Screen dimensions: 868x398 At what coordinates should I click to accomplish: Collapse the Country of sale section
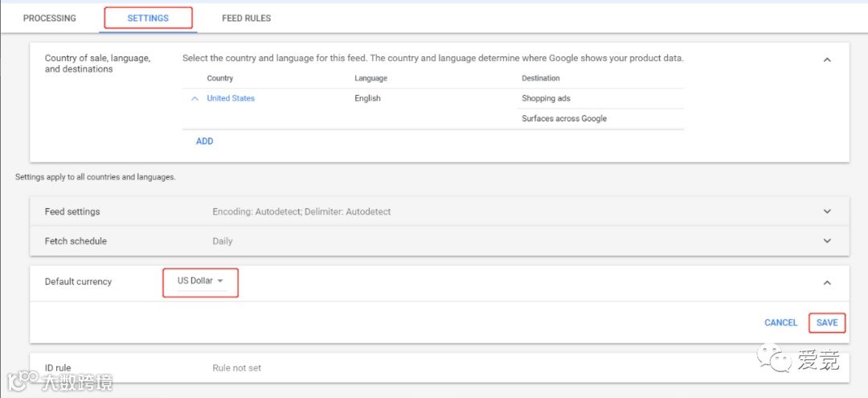(x=827, y=59)
